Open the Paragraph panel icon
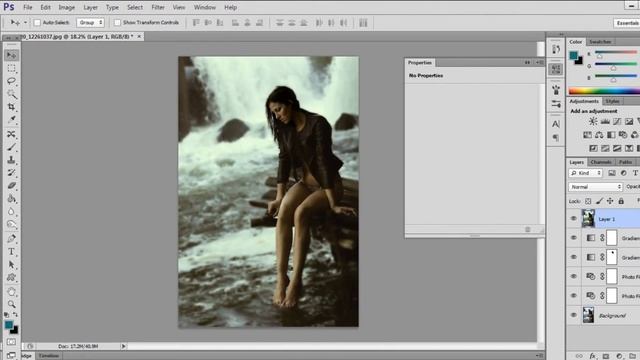The image size is (640, 360). (x=556, y=138)
